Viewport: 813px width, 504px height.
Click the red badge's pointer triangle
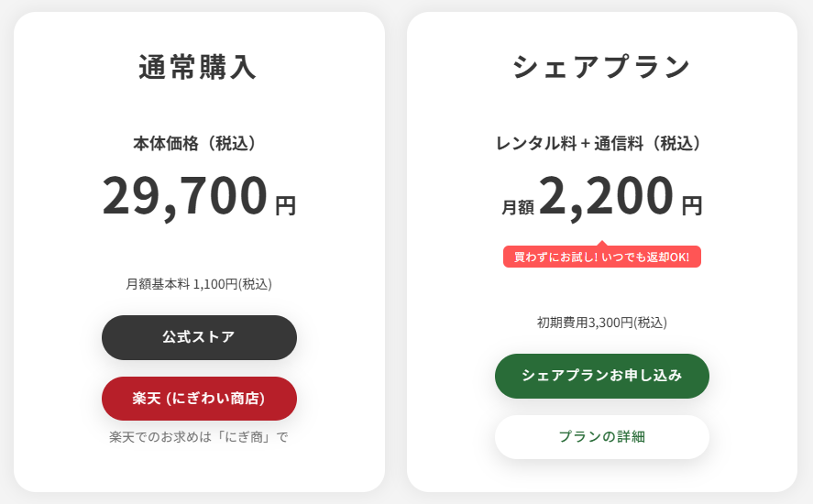(602, 243)
